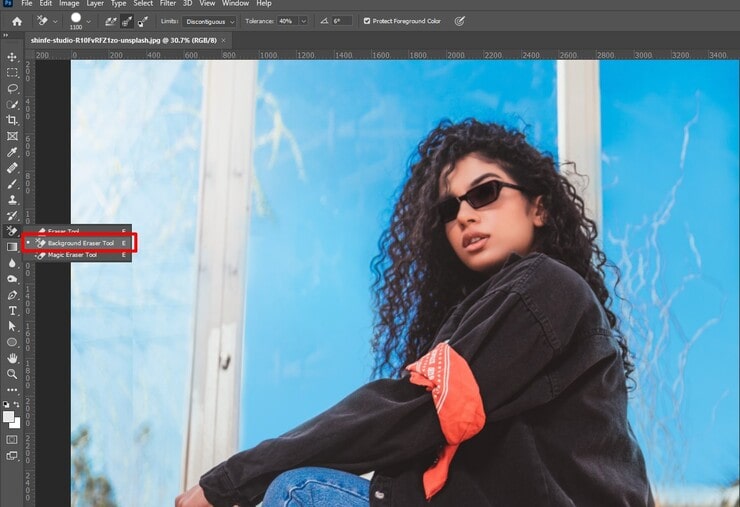This screenshot has width=740, height=507.
Task: Select the Zoom tool
Action: [12, 374]
